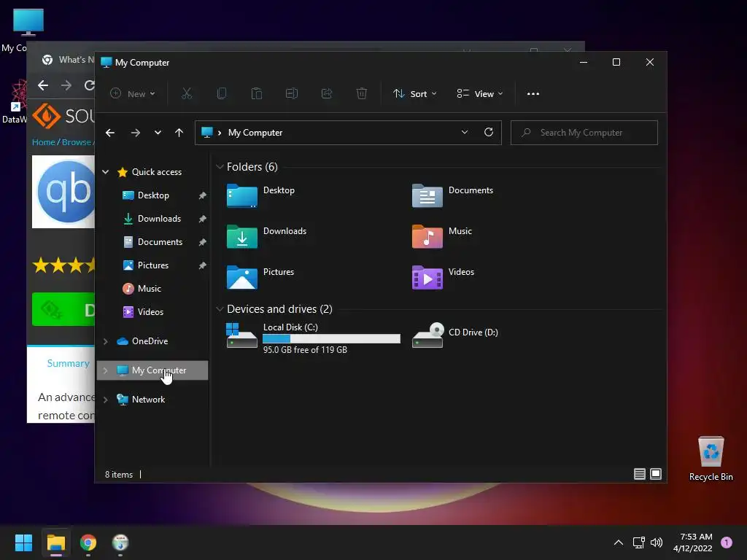Open the See more three-dots menu
The image size is (747, 560).
point(533,94)
